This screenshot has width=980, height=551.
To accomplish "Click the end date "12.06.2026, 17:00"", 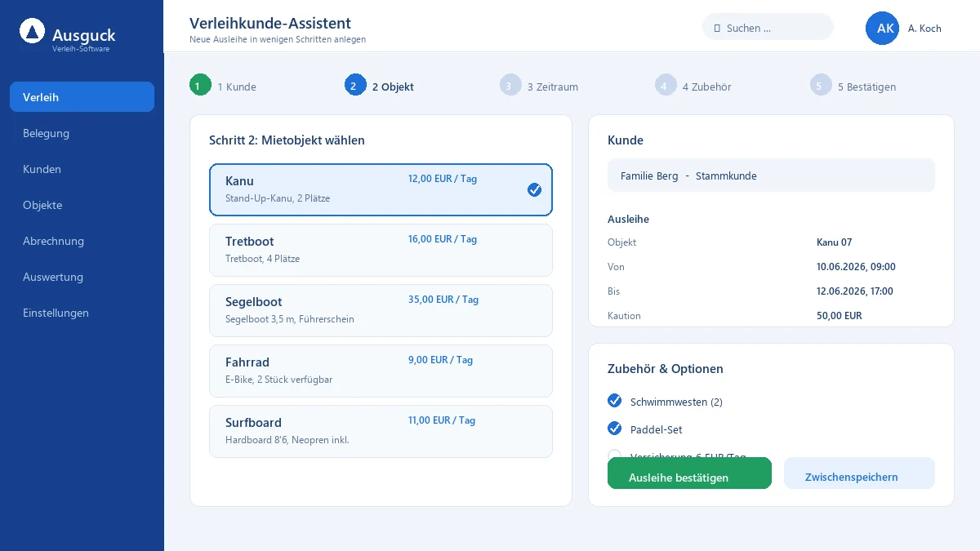I will point(855,291).
